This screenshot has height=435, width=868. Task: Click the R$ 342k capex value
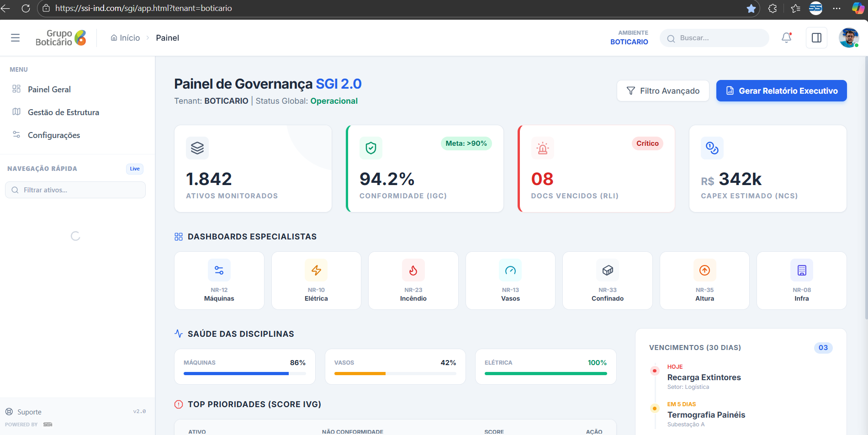point(731,179)
